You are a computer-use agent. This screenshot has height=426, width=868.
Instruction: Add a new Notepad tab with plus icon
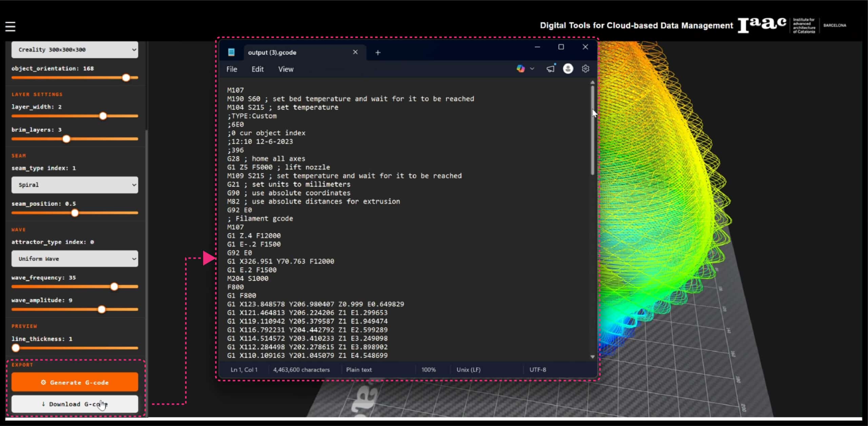coord(378,53)
